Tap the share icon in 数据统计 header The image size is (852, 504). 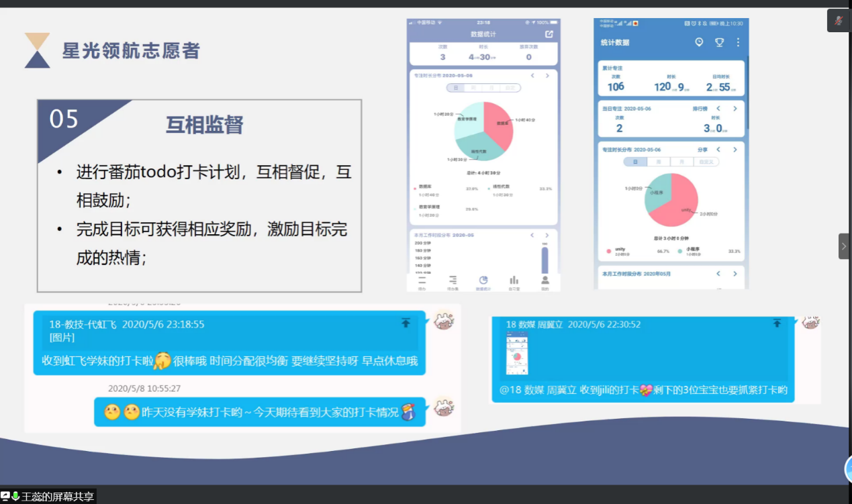tap(549, 34)
